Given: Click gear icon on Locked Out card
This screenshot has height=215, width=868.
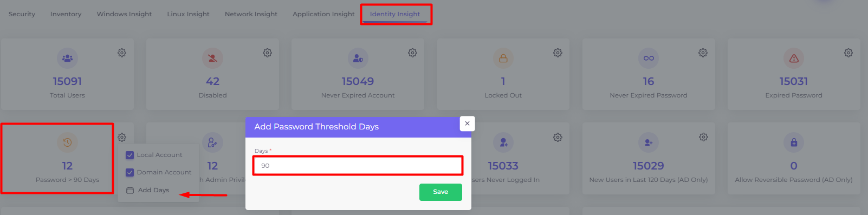Looking at the screenshot, I should (x=558, y=53).
